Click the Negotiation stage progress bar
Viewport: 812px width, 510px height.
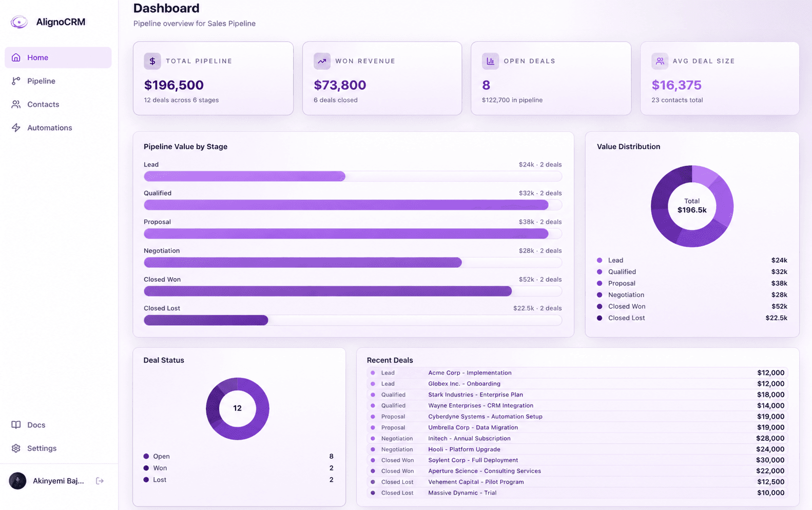(353, 263)
